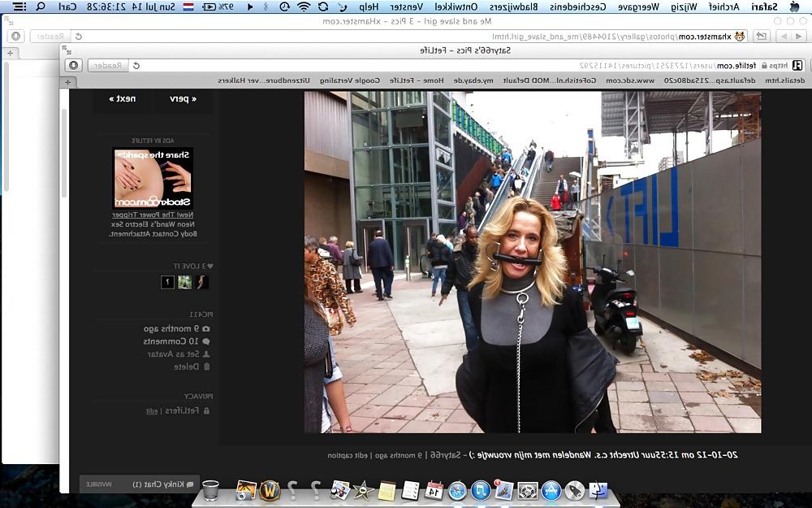Open the Home - FetLife bookmark
Image resolution: width=812 pixels, height=508 pixels.
[417, 80]
